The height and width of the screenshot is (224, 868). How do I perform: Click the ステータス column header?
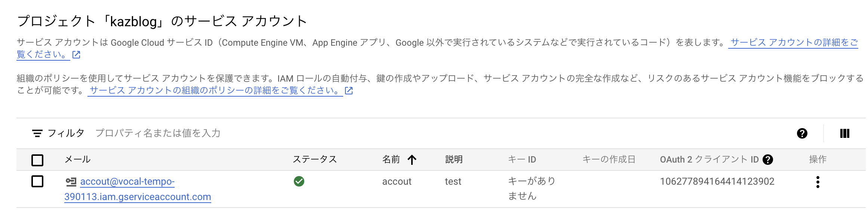(315, 160)
